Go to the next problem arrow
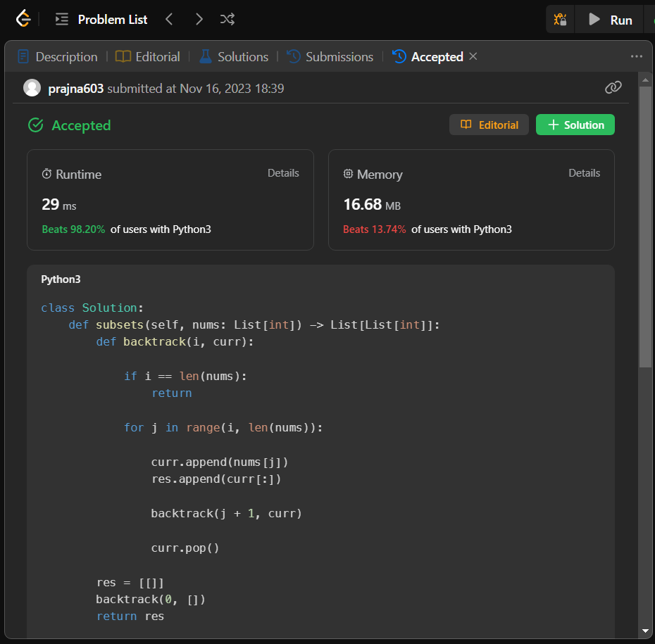The height and width of the screenshot is (644, 655). (x=199, y=20)
